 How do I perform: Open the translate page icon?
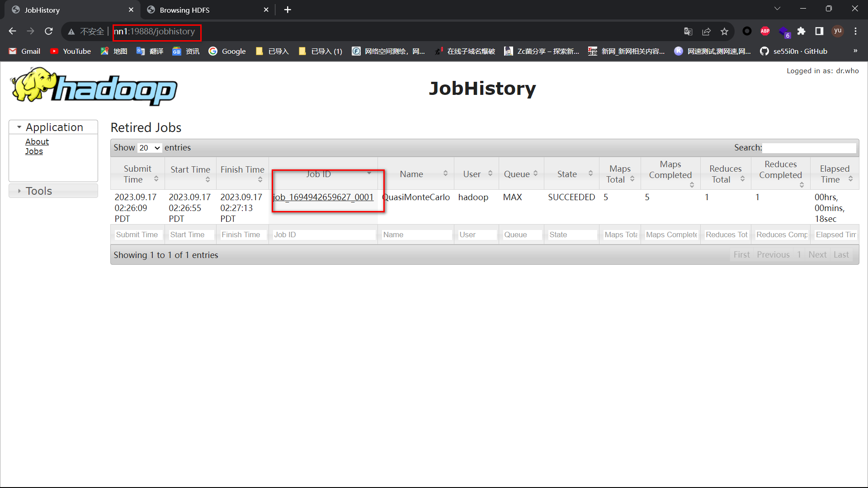[x=688, y=31]
